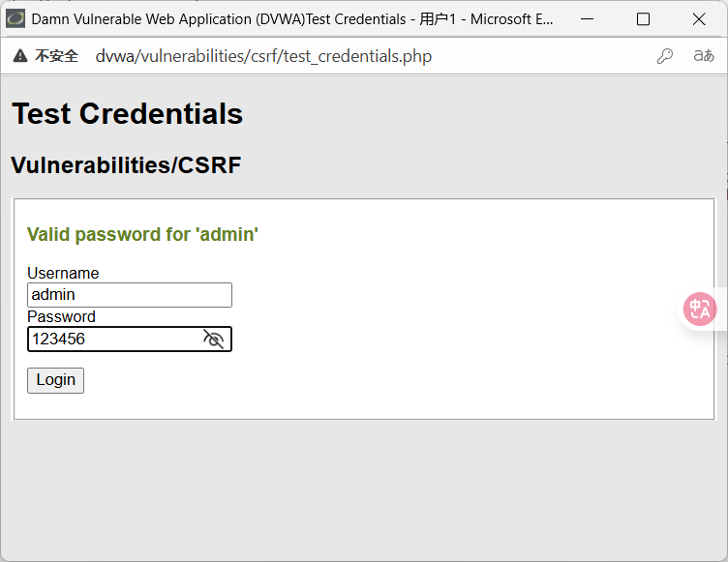
Task: Click the Test Credentials heading
Action: [127, 114]
